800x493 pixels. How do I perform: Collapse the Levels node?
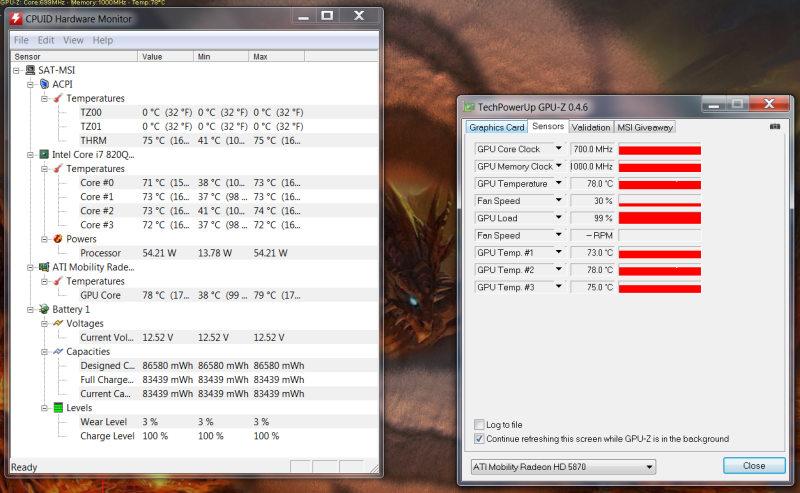[44, 408]
